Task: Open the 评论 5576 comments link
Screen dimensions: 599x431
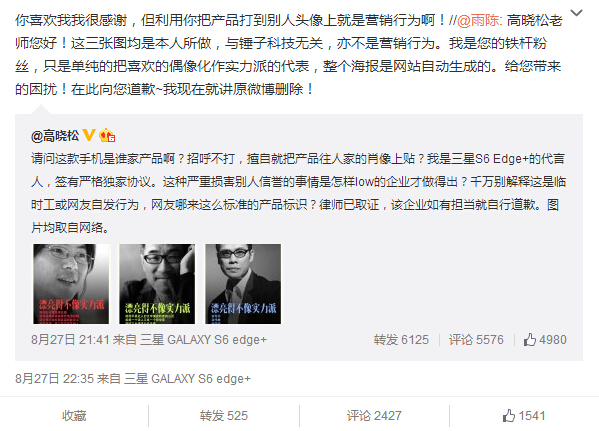Action: 476,340
